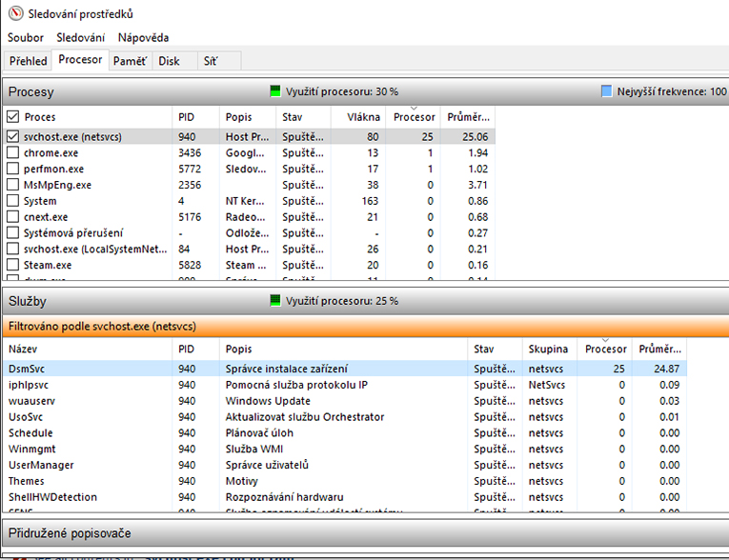Viewport: 729px width, 560px height.
Task: Click the green CPU usage indicator in Služby header
Action: point(275,301)
